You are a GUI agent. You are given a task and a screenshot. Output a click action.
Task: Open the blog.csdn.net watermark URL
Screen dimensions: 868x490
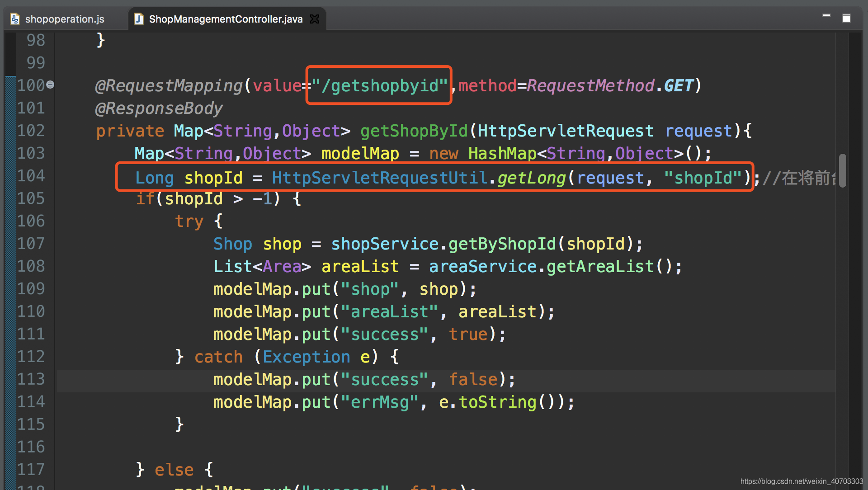point(801,481)
